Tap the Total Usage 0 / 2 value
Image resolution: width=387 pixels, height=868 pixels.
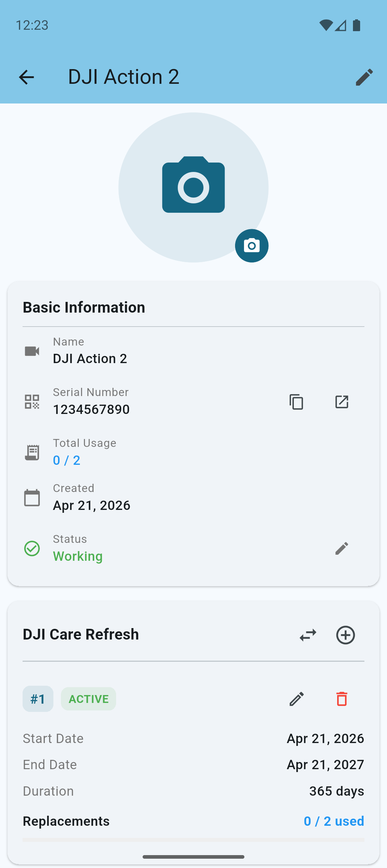click(x=67, y=460)
